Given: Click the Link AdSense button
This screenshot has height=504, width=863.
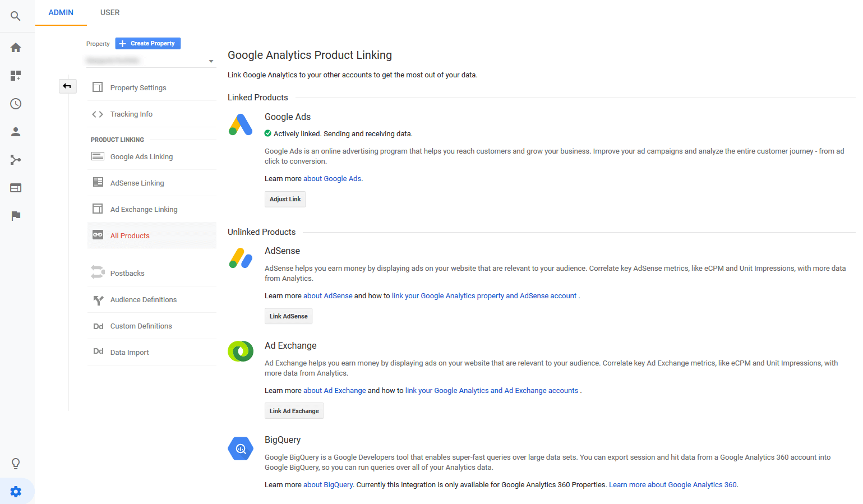Looking at the screenshot, I should 288,316.
